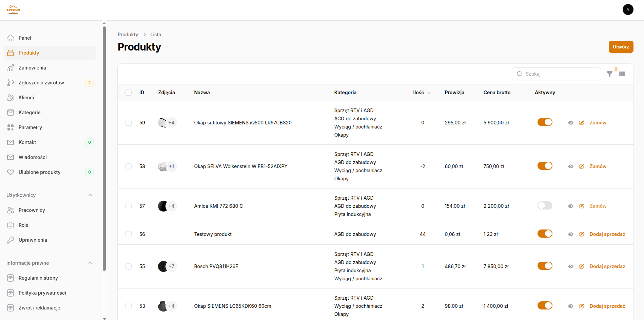Click the filter funnel icon

coord(609,74)
